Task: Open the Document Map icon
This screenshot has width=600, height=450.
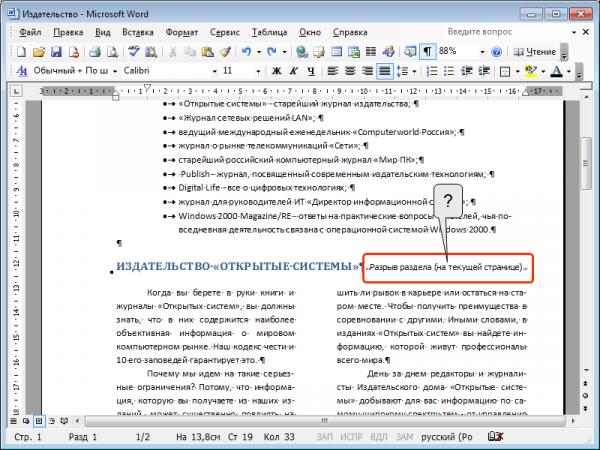Action: coord(410,51)
